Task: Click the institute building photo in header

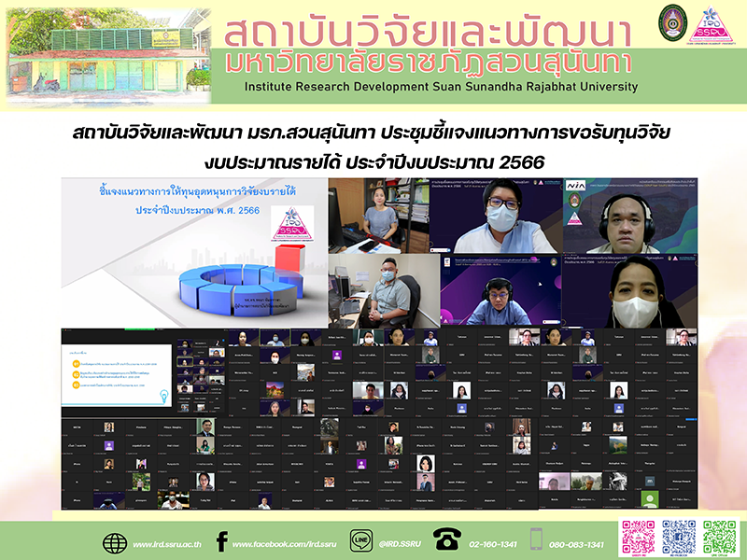Action: (107, 51)
